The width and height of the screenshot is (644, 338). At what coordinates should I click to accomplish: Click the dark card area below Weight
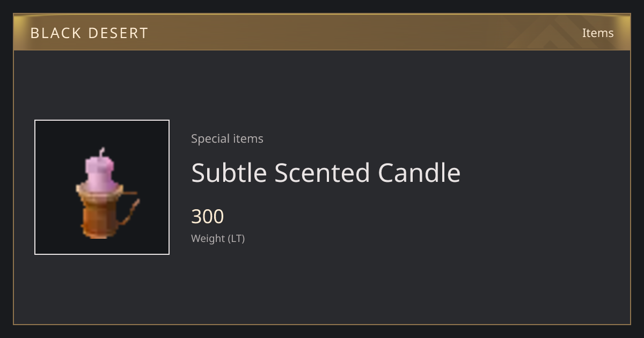(x=322, y=284)
